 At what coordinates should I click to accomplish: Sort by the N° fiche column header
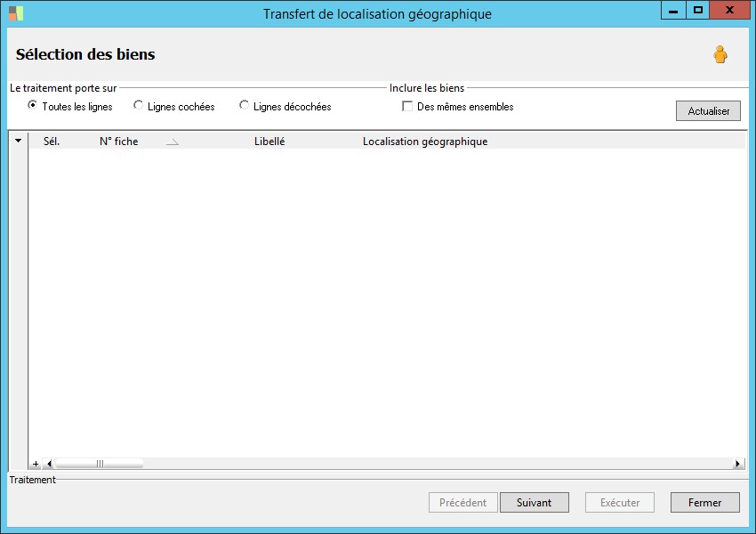click(x=118, y=142)
